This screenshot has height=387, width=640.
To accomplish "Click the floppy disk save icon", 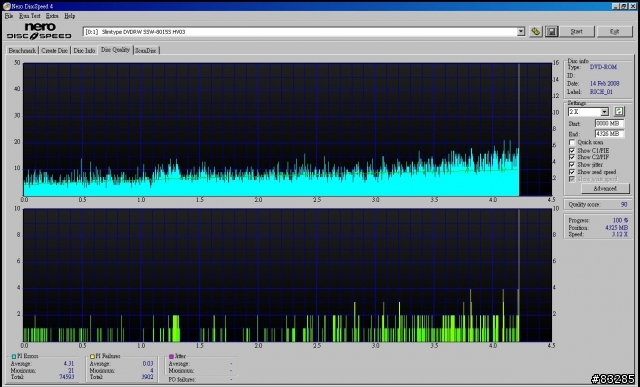I will coord(551,31).
